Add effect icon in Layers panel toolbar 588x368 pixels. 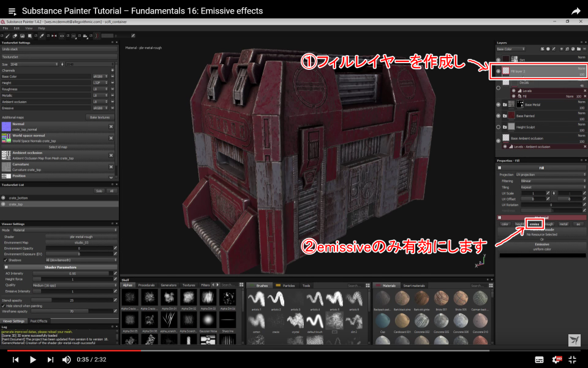pyautogui.click(x=542, y=49)
